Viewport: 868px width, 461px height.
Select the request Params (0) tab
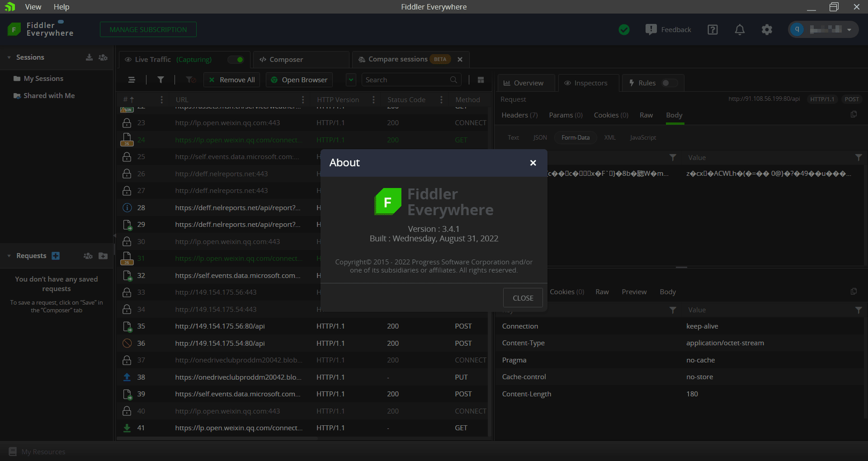coord(566,115)
